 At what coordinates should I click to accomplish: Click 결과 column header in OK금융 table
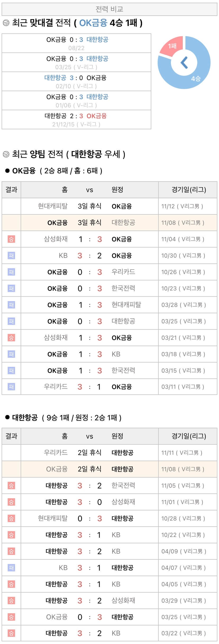coord(11,190)
